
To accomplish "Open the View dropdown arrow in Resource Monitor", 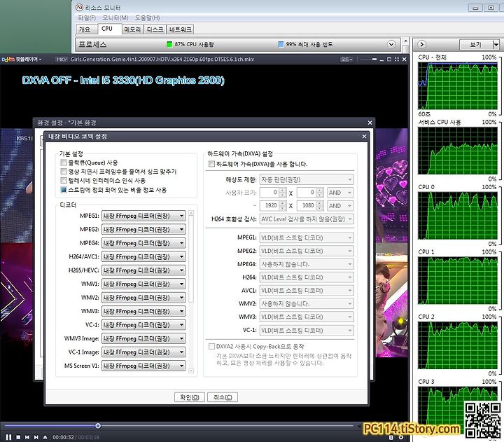I will click(x=496, y=44).
